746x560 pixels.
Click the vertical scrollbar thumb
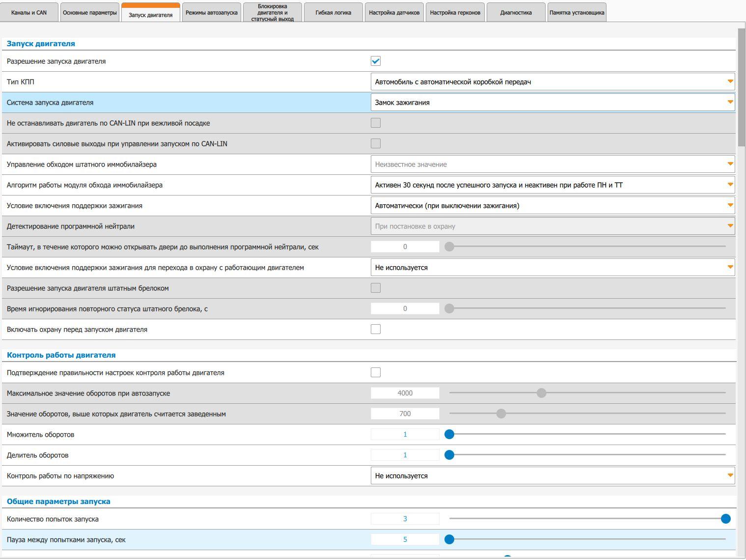(x=742, y=87)
